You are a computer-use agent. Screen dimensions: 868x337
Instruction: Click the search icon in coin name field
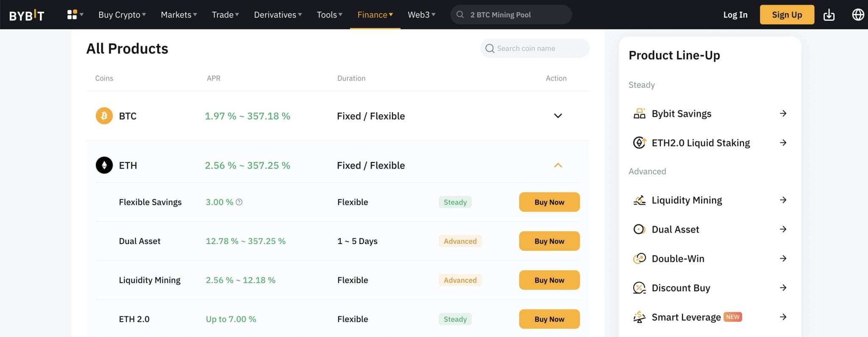[490, 49]
